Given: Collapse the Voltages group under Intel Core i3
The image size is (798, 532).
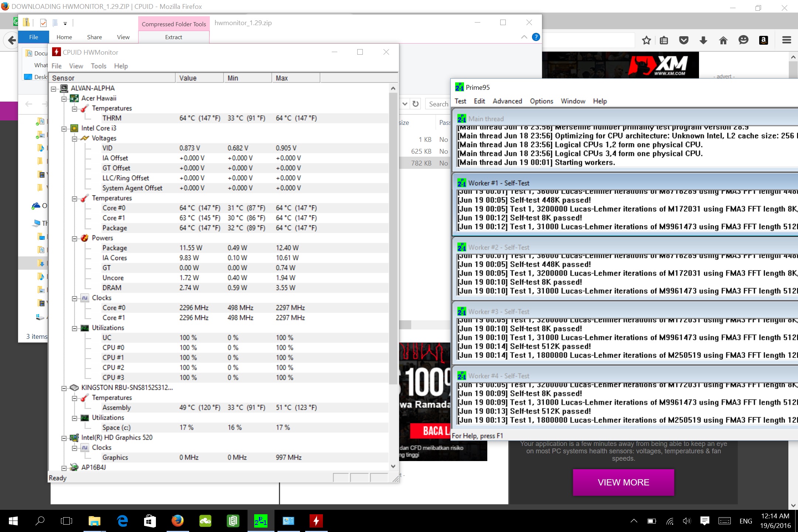Looking at the screenshot, I should pos(74,139).
